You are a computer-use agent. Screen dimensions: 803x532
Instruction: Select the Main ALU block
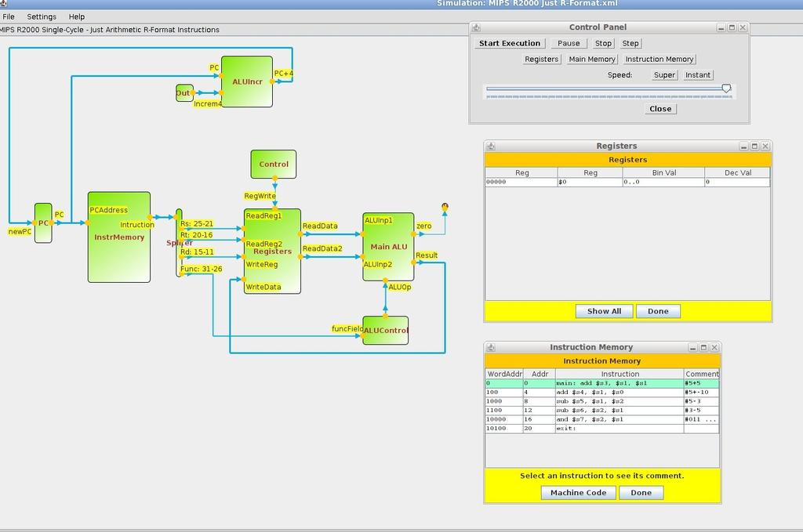pyautogui.click(x=388, y=247)
